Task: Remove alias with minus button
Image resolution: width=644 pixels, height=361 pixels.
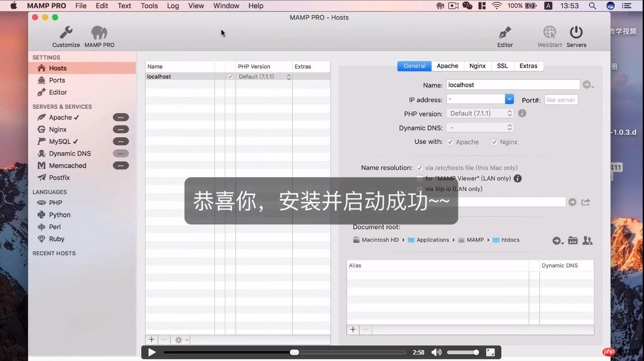Action: tap(365, 330)
